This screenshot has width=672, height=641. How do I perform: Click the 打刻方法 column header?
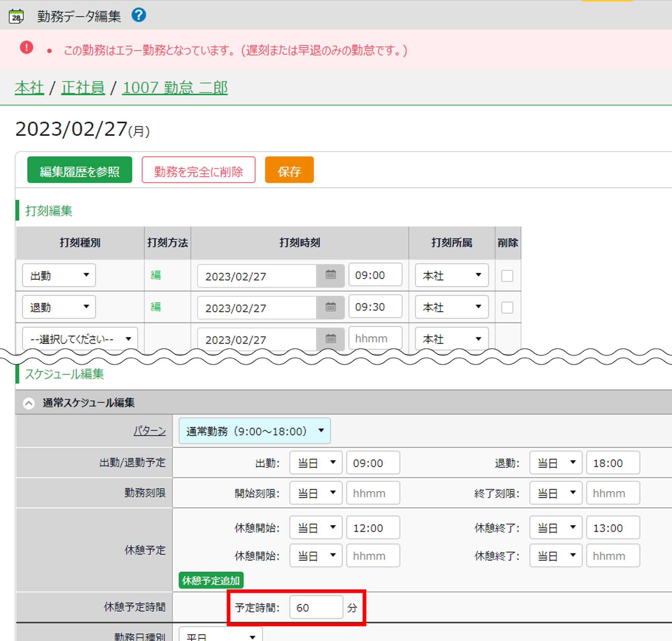click(x=167, y=243)
